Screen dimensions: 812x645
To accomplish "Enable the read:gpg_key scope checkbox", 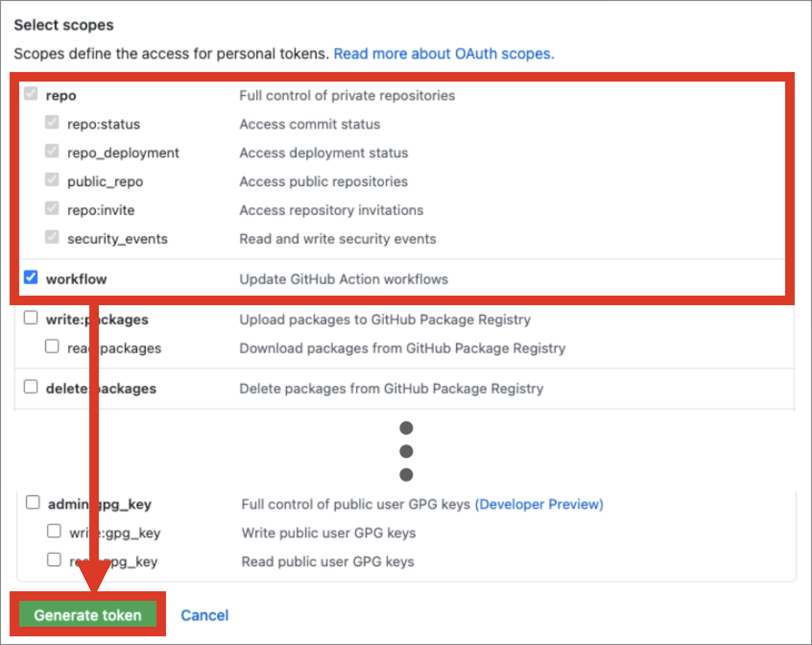I will (54, 560).
